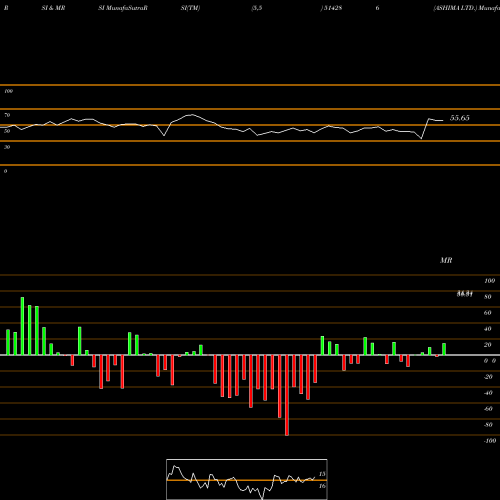The image size is (500, 500).
Task: Click the tallest green histogram bar
Action: (22, 326)
